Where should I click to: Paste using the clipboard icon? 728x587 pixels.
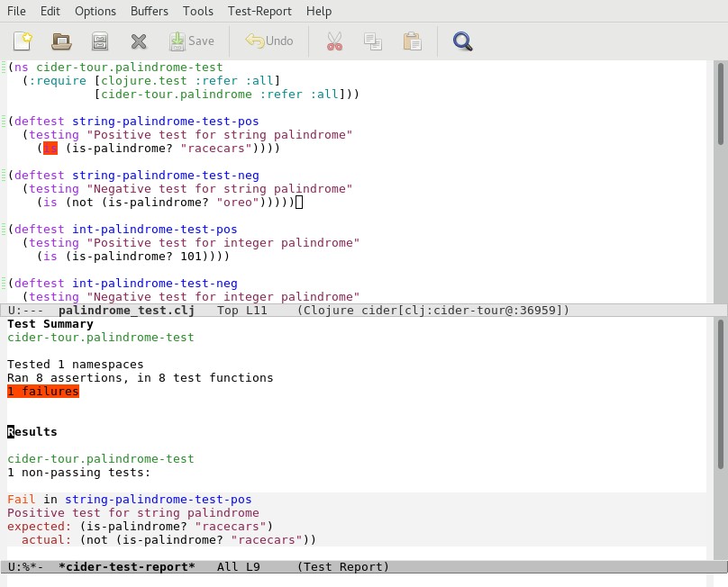412,41
